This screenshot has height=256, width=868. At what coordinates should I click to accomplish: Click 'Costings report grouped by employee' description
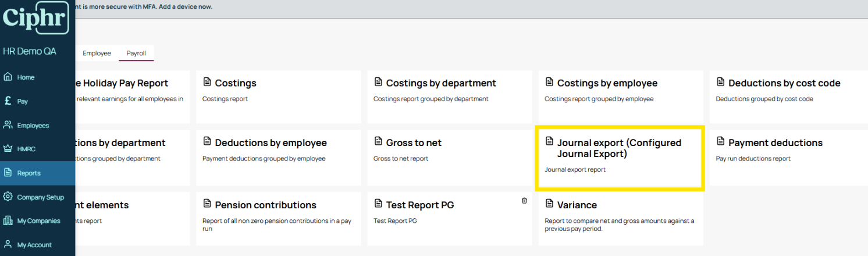pyautogui.click(x=599, y=99)
